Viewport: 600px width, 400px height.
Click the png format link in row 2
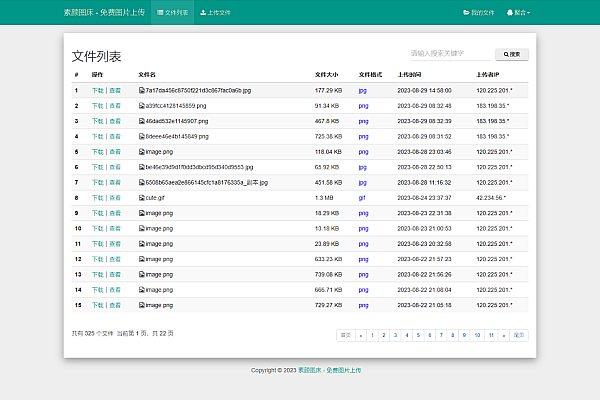click(x=364, y=106)
